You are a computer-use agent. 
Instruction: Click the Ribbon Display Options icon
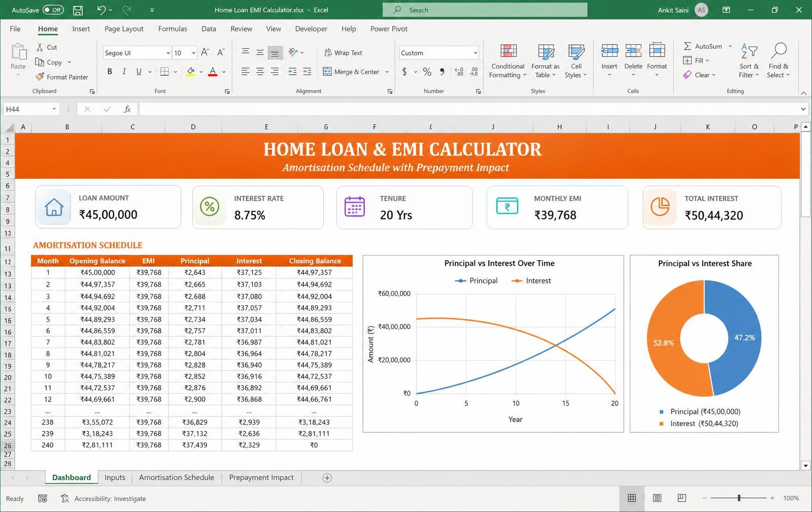click(x=726, y=10)
